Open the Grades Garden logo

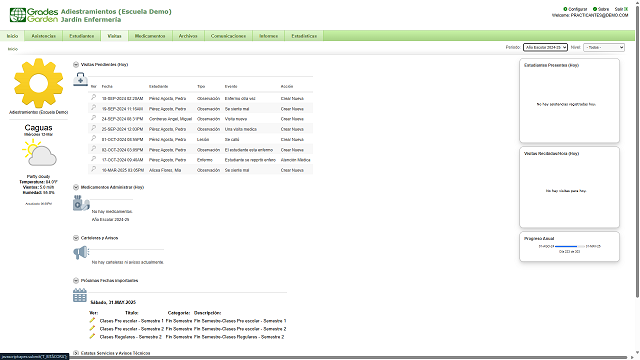pos(34,15)
